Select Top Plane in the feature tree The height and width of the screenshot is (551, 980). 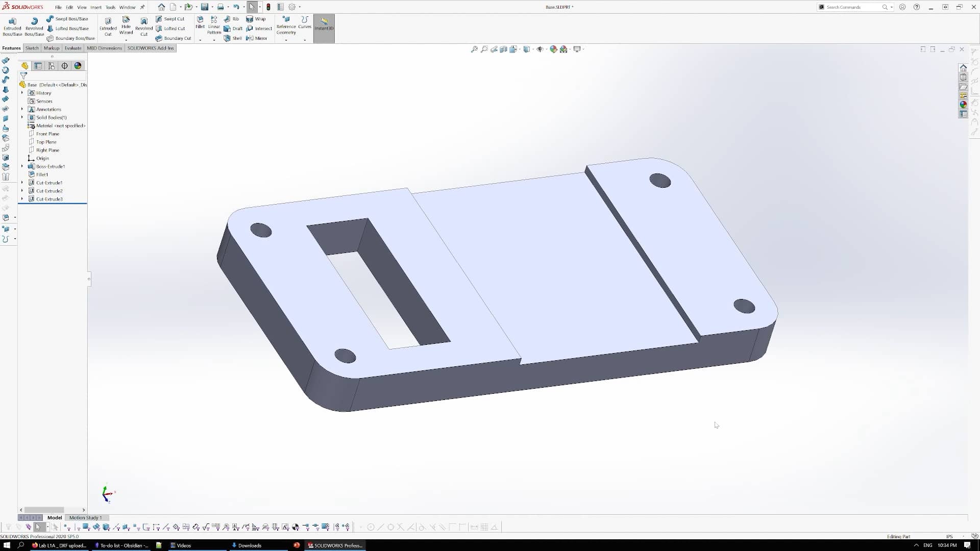pyautogui.click(x=46, y=141)
